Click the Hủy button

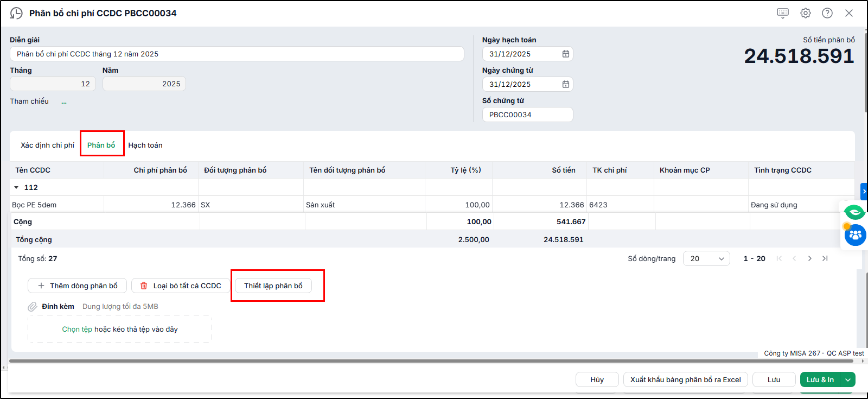click(x=597, y=379)
